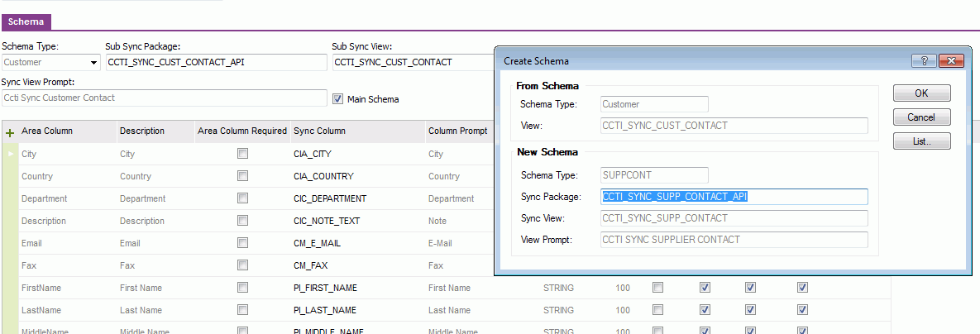This screenshot has height=334, width=980.
Task: Select PI_FIRST_NAME sync column cell
Action: click(x=357, y=288)
